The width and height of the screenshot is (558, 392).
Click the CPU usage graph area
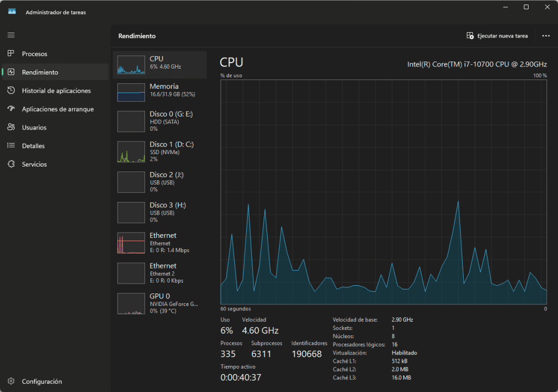point(384,192)
